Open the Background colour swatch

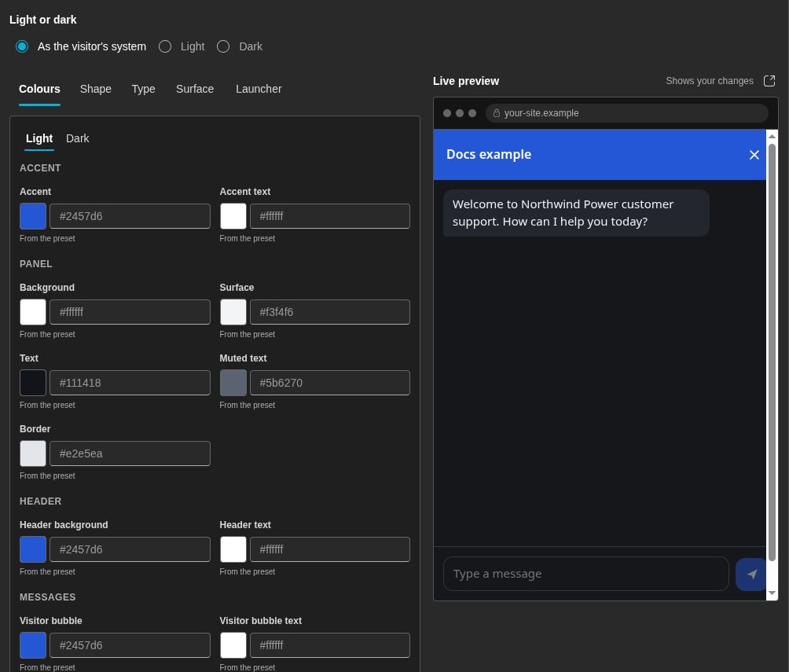33,312
